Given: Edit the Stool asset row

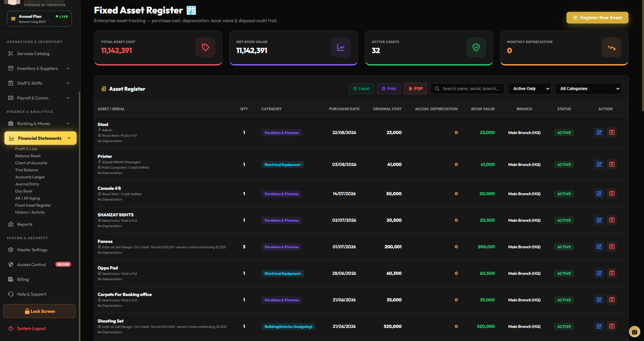Looking at the screenshot, I should (x=599, y=132).
